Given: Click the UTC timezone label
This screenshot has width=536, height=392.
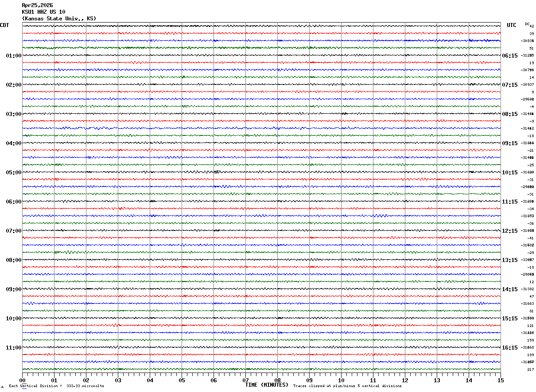Looking at the screenshot, I should 512,25.
